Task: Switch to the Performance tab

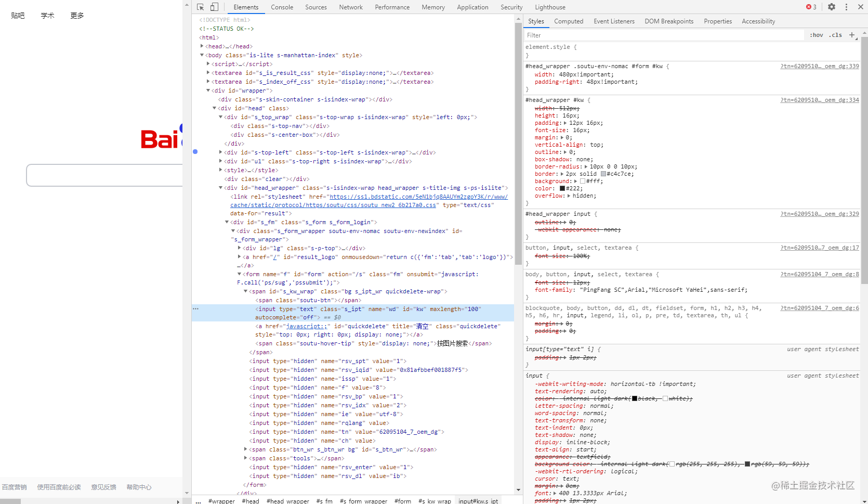Action: (x=392, y=7)
